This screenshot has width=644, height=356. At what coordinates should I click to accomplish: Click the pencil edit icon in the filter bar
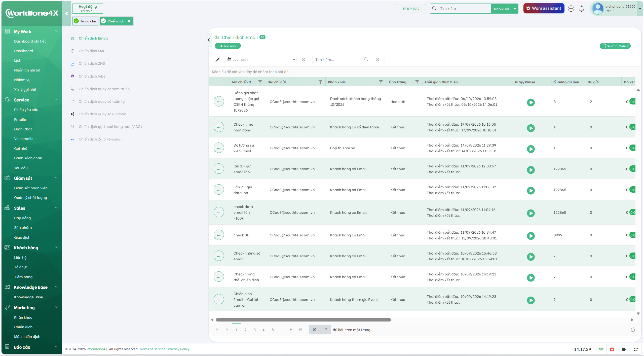coord(218,59)
